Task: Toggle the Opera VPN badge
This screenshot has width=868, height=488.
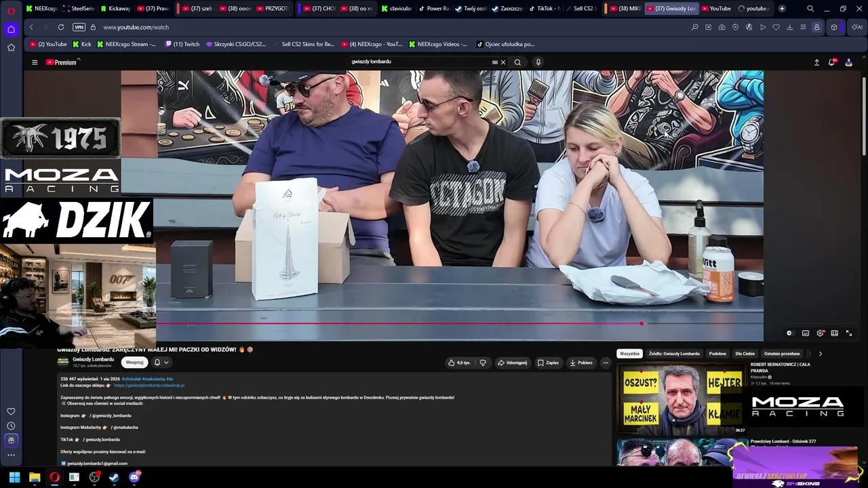Action: (79, 27)
